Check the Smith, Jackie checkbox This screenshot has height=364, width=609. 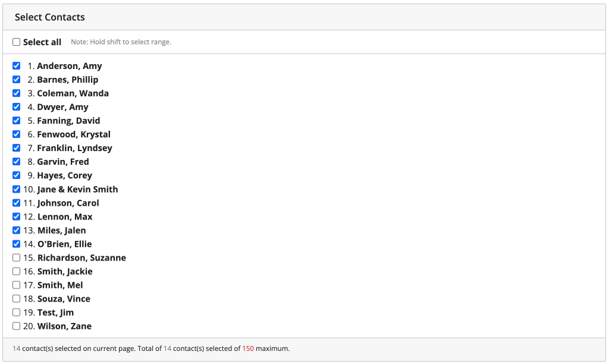coord(17,271)
